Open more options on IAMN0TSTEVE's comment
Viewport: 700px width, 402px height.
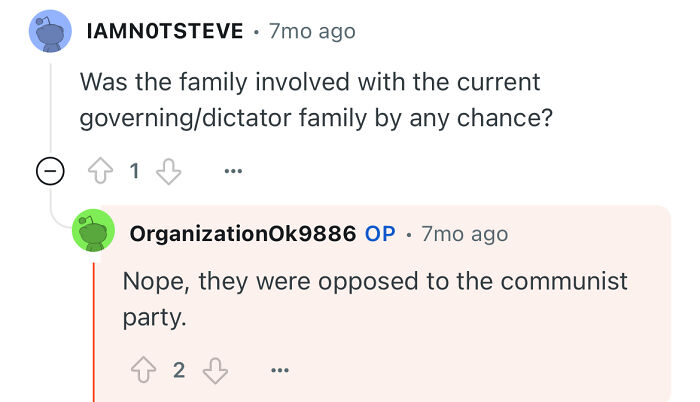coord(233,171)
